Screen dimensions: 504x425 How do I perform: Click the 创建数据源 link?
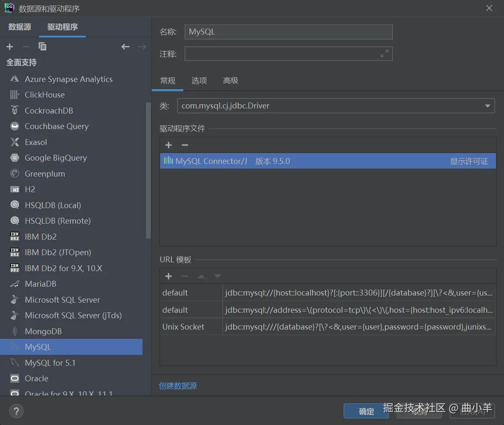click(x=178, y=386)
